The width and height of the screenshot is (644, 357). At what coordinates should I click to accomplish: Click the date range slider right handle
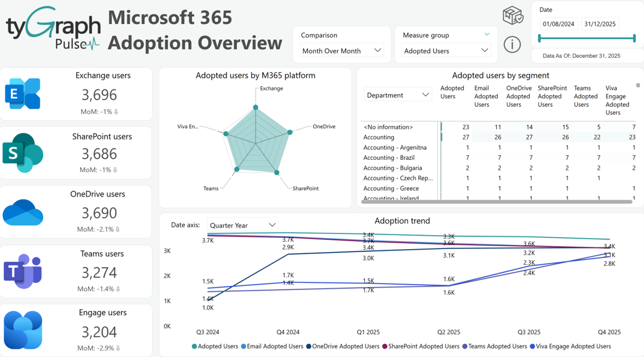(x=634, y=38)
